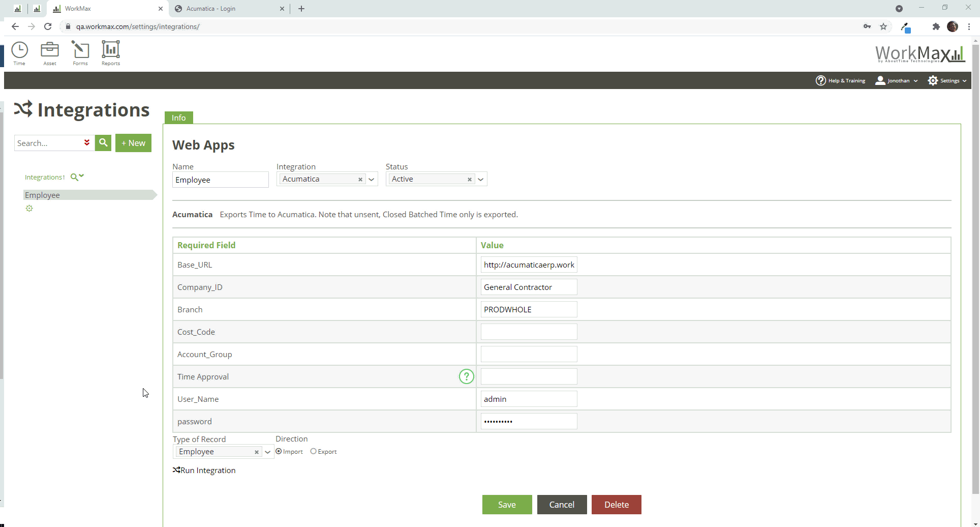The image size is (980, 527).
Task: Click the Time Approval help question icon
Action: click(466, 376)
